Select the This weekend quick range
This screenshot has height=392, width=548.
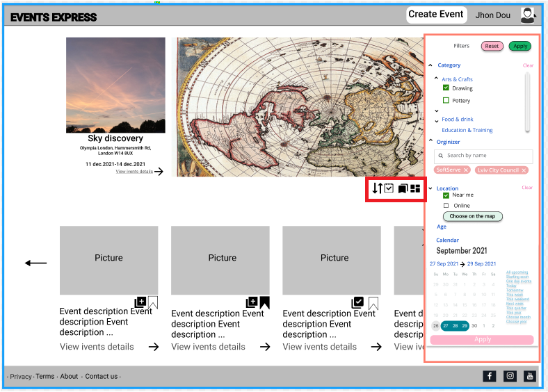coord(517,299)
